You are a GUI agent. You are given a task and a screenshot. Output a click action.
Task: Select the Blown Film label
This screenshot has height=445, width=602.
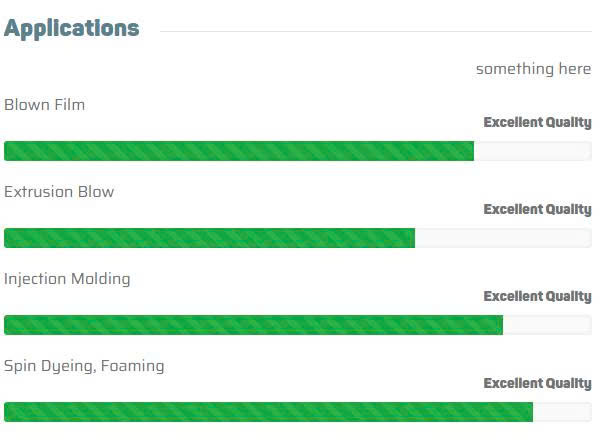click(x=44, y=104)
